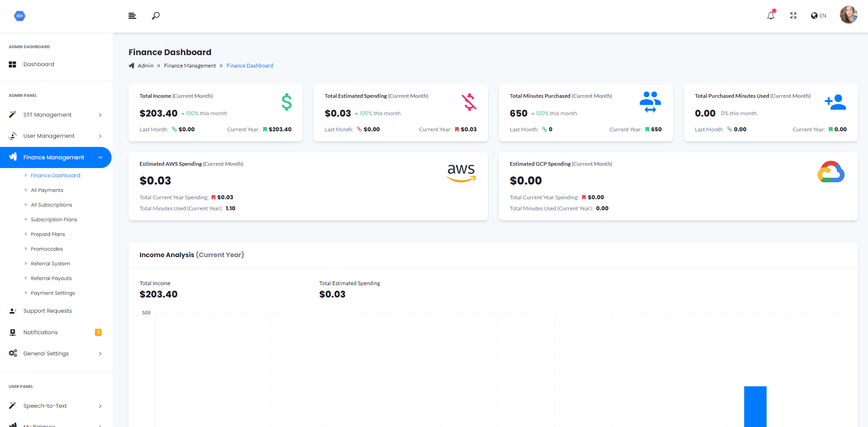Open All Subscriptions submenu link
This screenshot has height=427, width=868.
[x=51, y=205]
